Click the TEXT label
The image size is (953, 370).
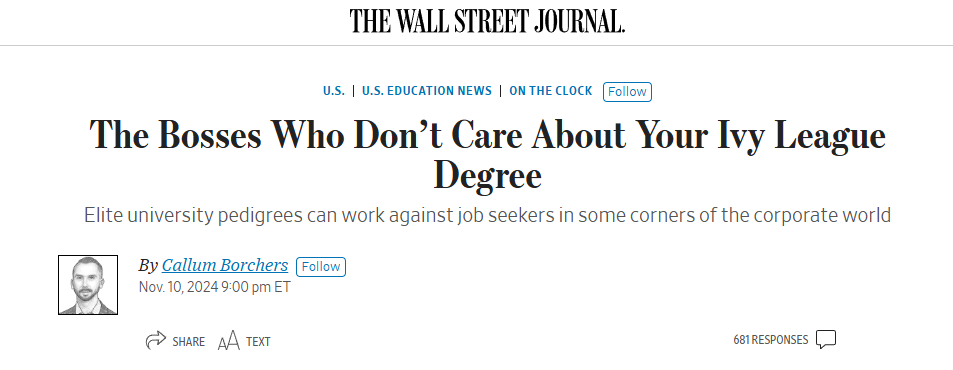click(258, 342)
